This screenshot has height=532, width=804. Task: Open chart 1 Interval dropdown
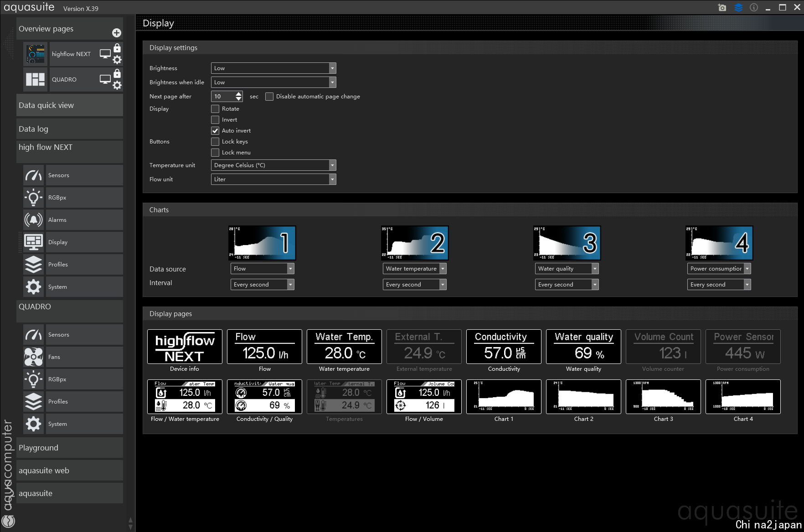click(x=262, y=285)
